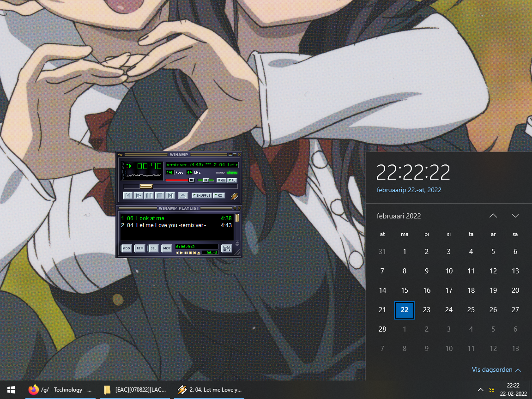Viewport: 532px width, 399px height.
Task: Click the 'februaarip 22.-at, 2022' date link
Action: [x=409, y=190]
